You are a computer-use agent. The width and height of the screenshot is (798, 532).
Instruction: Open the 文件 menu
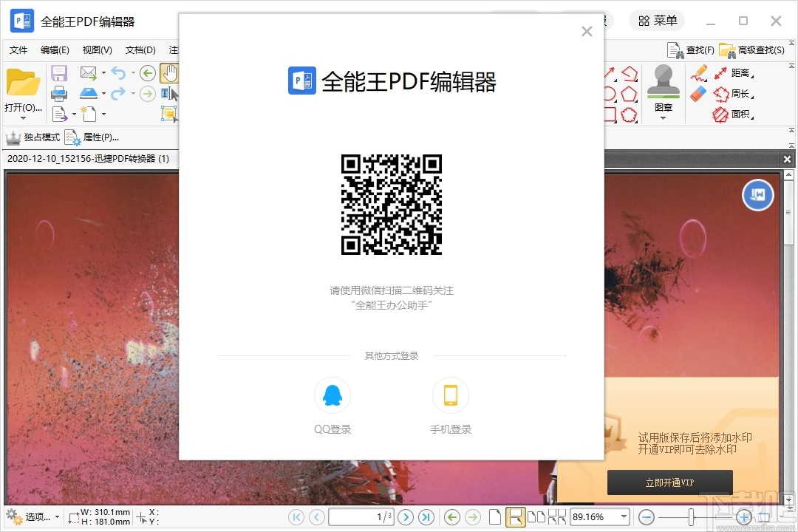point(18,50)
